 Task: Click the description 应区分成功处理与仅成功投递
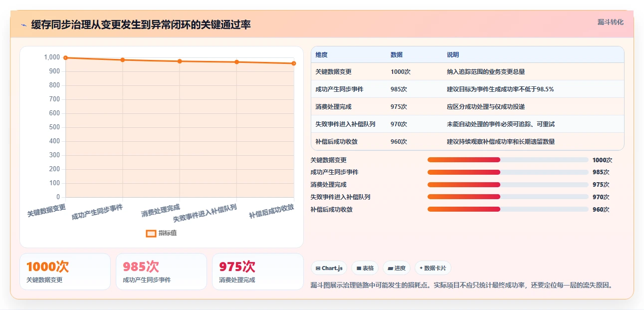point(486,107)
